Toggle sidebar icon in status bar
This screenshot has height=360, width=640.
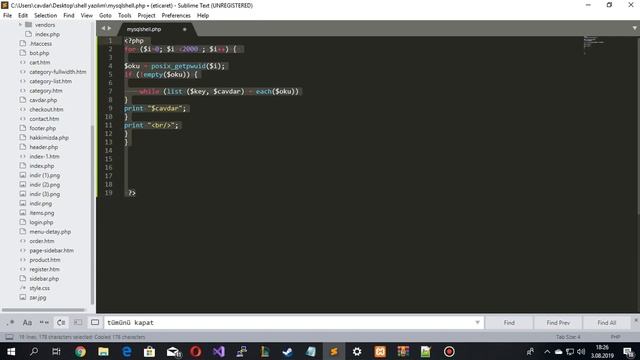pyautogui.click(x=9, y=337)
